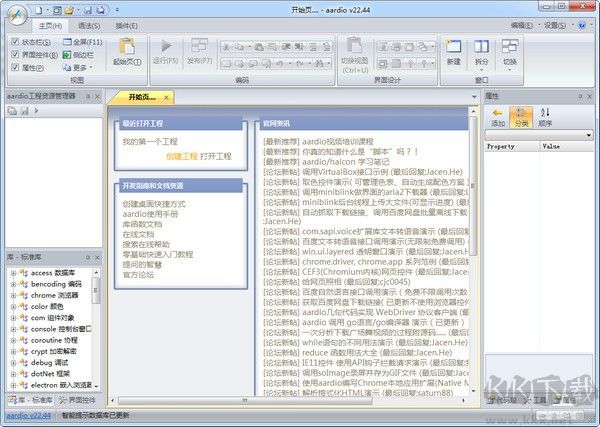Viewport: 600px width, 427px height.
Task: Switch to the 语法(S) ribbon tab
Action: (89, 26)
